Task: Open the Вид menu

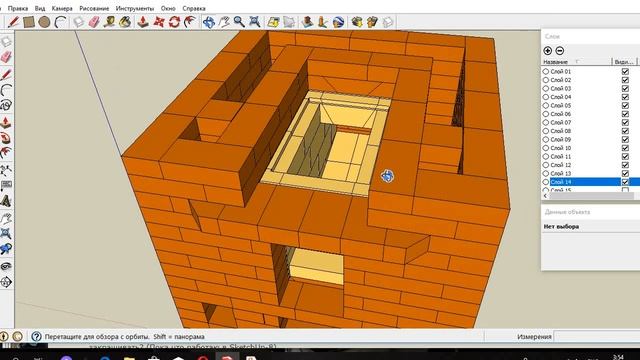Action: [x=40, y=8]
